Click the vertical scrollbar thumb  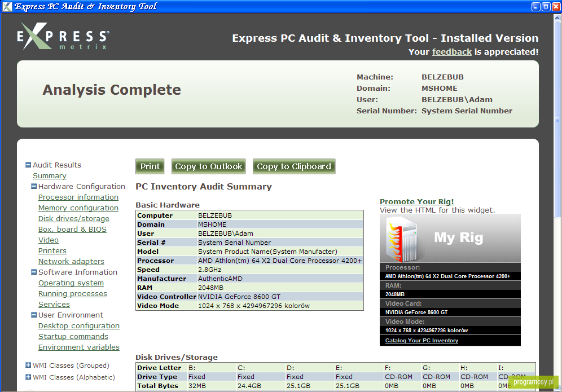tap(557, 120)
